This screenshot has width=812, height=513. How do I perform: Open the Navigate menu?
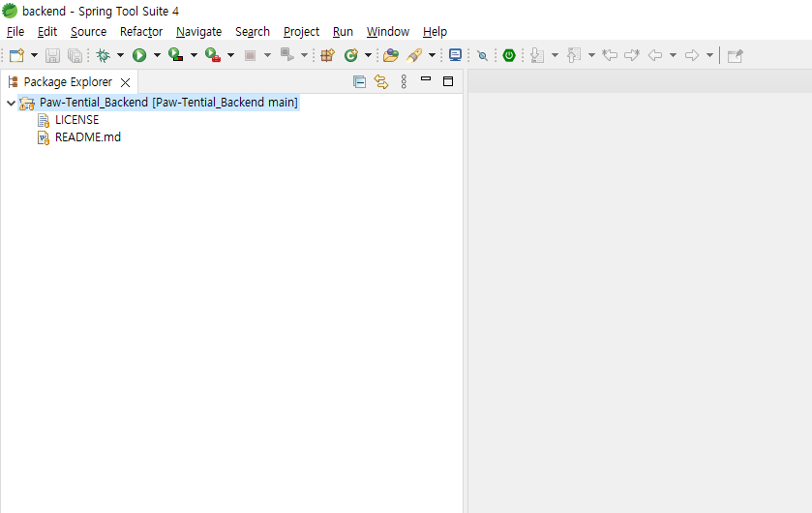[198, 32]
